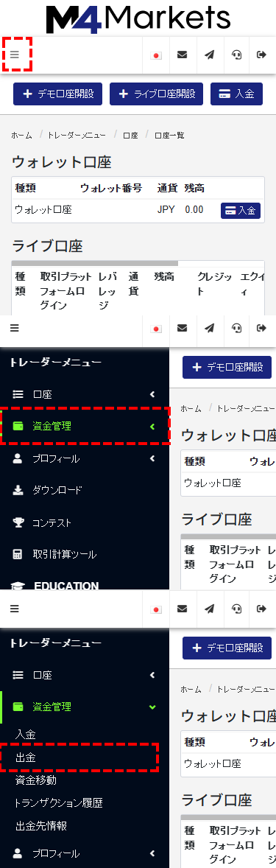
Task: Open 取引計算ツール in the sidebar
Action: coord(85,554)
